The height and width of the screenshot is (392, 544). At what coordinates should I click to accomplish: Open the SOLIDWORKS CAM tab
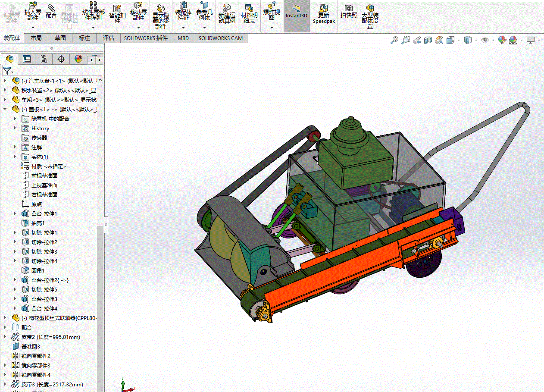[x=220, y=38]
